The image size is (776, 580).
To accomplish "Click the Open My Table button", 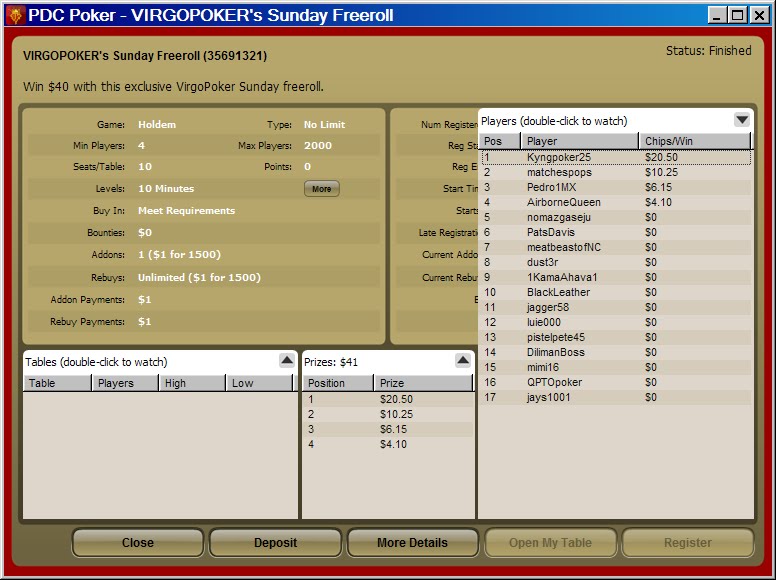I will click(550, 542).
